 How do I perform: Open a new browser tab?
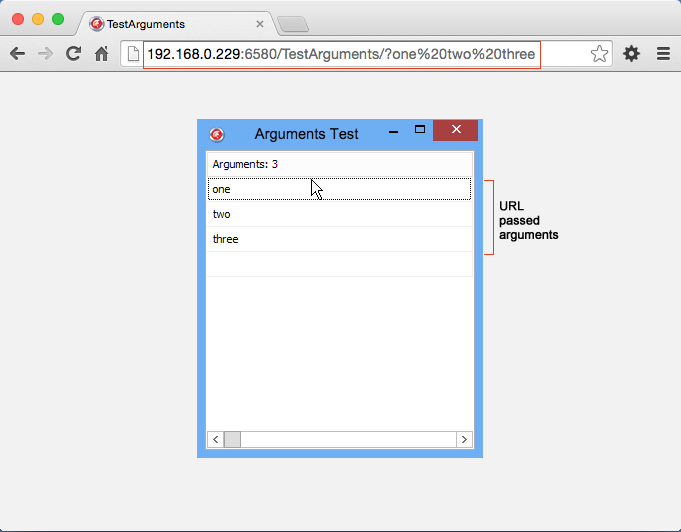tap(292, 24)
